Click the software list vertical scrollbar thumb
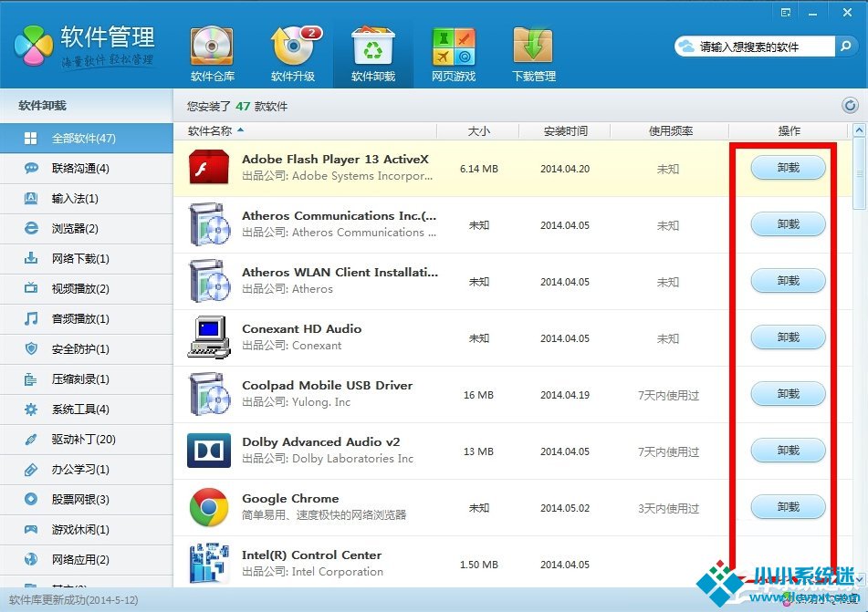The height and width of the screenshot is (612, 868). [859, 174]
